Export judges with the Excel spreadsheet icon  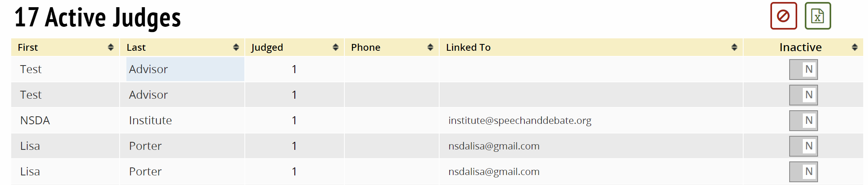click(817, 16)
